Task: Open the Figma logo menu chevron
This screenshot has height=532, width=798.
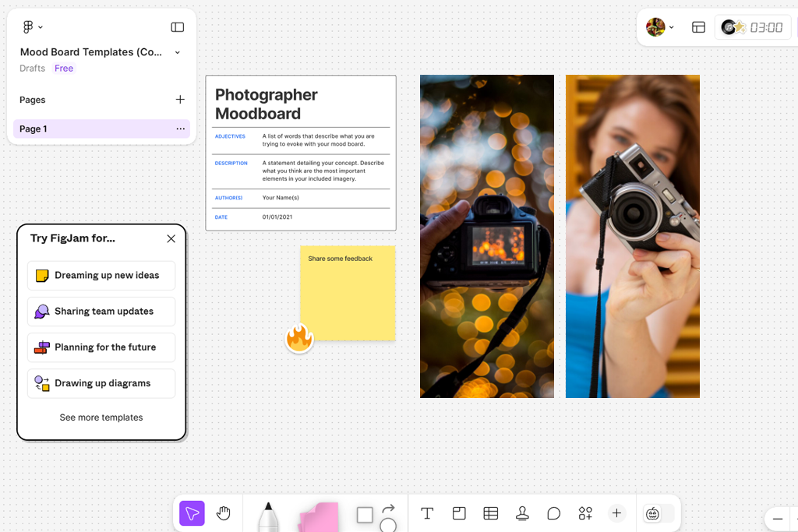Action: (41, 27)
